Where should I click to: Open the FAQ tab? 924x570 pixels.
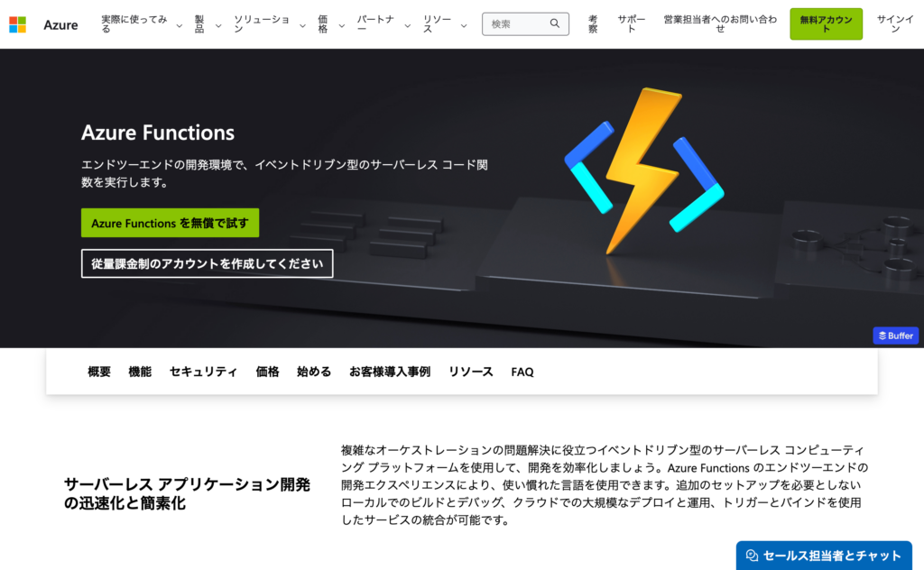click(522, 372)
